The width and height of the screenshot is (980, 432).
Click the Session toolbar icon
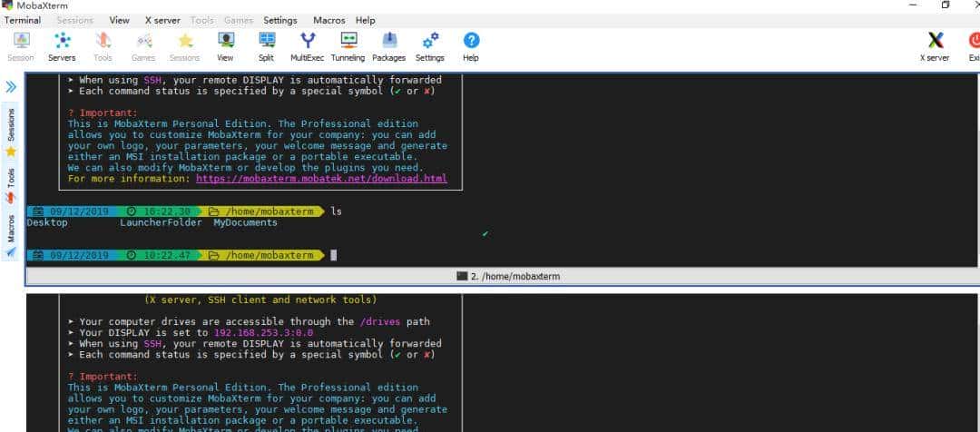pos(21,41)
